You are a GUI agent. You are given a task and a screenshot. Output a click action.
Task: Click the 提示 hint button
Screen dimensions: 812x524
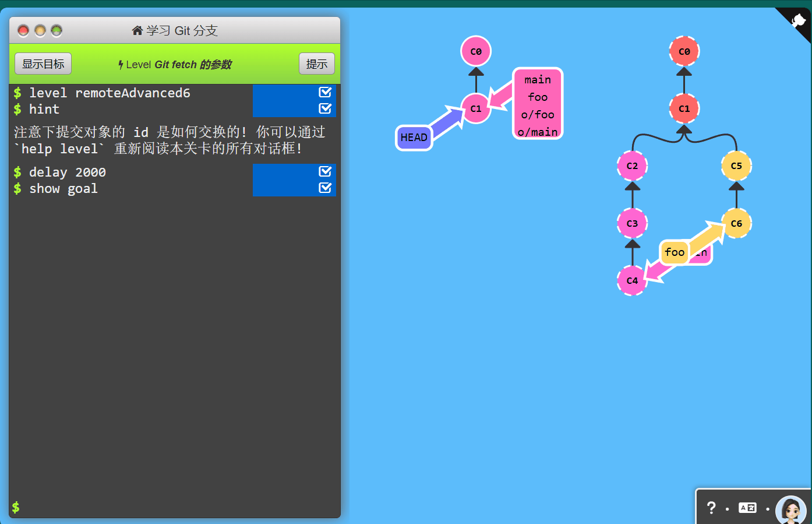pos(317,64)
